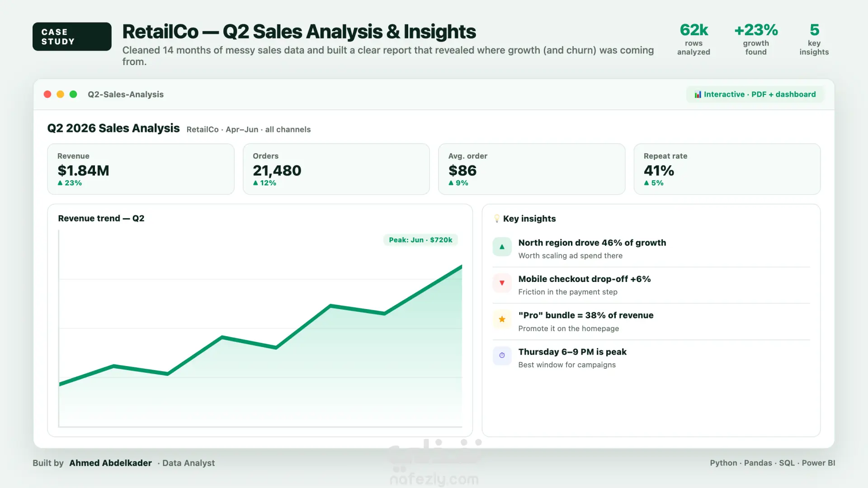Click the clock icon beside Thursday peak
Viewport: 868px width, 488px height.
(502, 356)
